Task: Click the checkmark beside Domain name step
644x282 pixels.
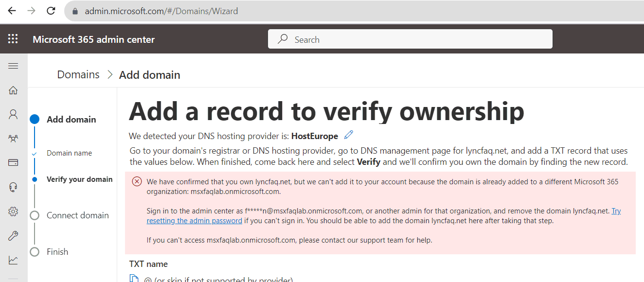Action: (34, 153)
